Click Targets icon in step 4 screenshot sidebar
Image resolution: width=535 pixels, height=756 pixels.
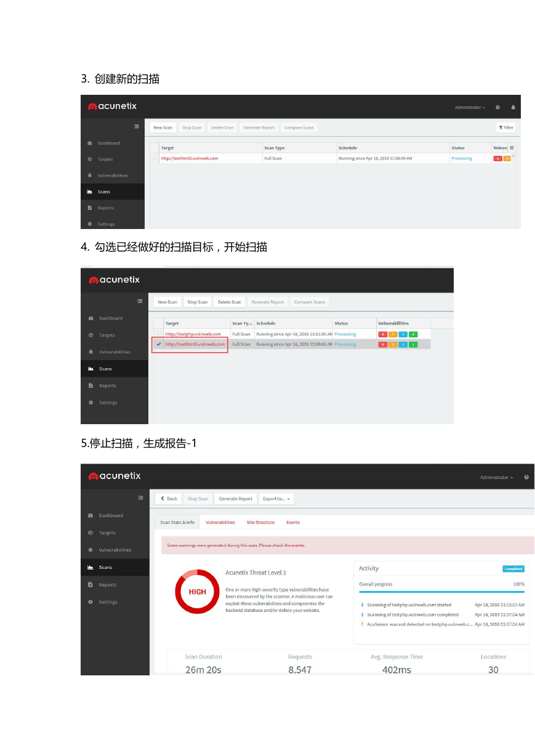(x=91, y=336)
